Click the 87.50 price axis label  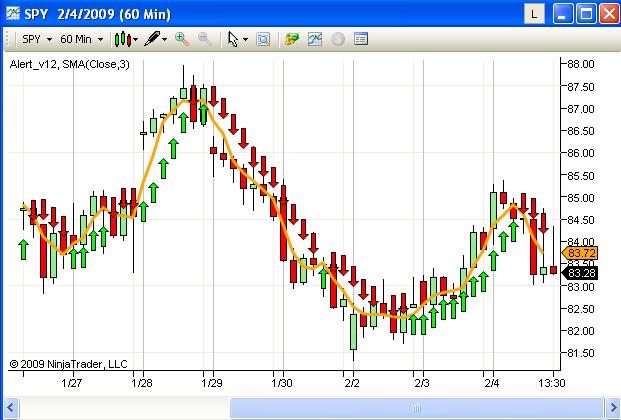coord(581,87)
